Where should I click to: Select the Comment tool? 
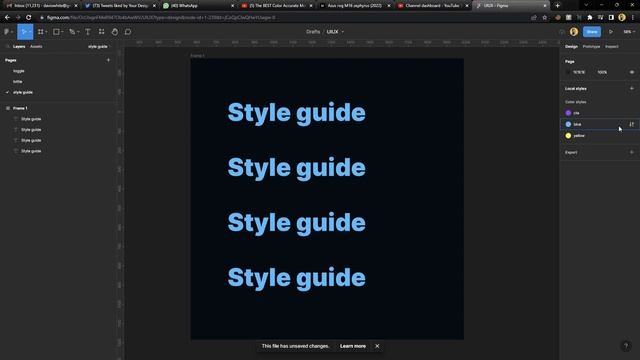128,31
